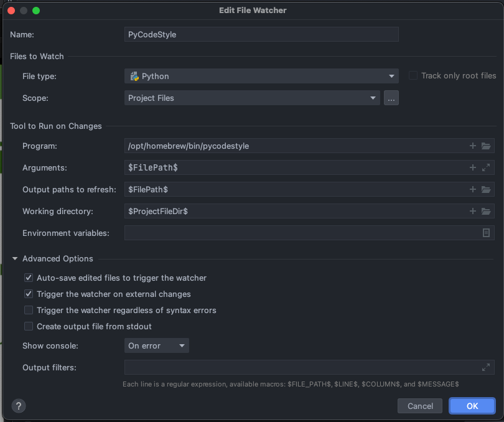Expand the Arguments field editor
The width and height of the screenshot is (504, 422).
(x=486, y=168)
